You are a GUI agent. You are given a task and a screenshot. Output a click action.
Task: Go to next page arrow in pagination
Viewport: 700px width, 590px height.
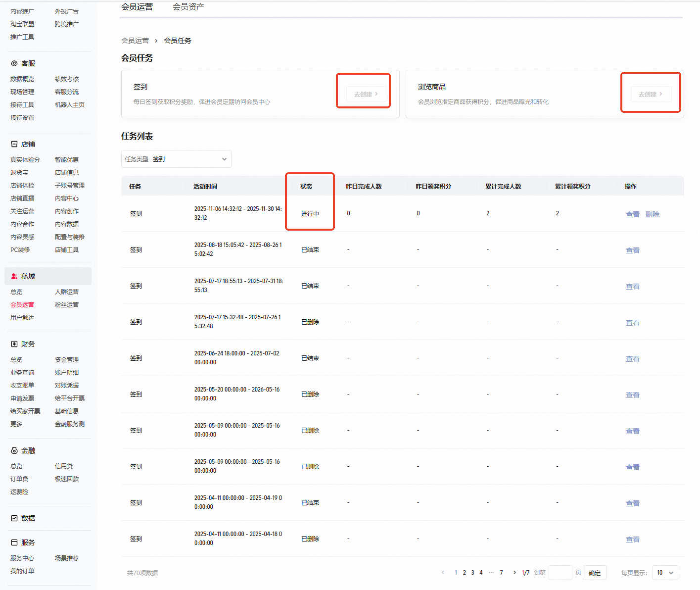tap(514, 573)
